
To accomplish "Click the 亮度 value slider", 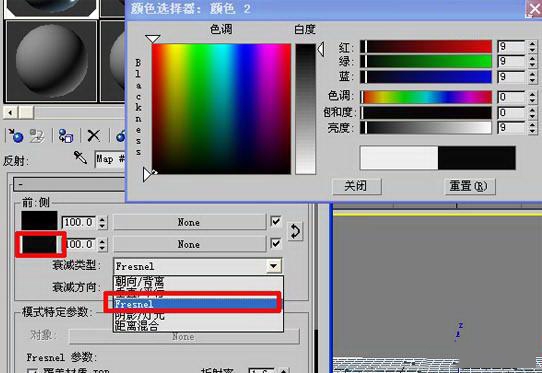I will tap(426, 128).
